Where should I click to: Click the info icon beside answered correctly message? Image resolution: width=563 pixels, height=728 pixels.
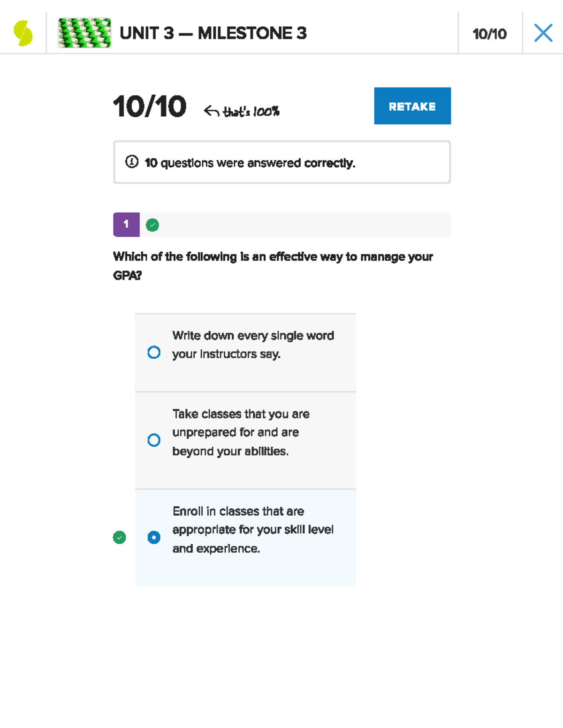(132, 162)
